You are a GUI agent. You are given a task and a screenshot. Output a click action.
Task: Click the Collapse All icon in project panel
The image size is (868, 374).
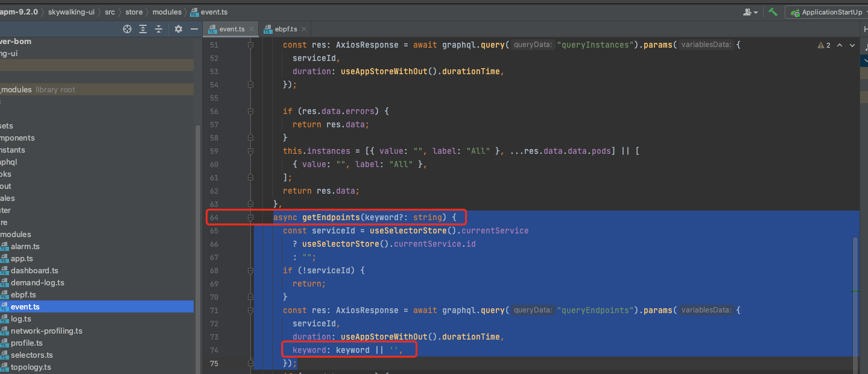coord(159,29)
